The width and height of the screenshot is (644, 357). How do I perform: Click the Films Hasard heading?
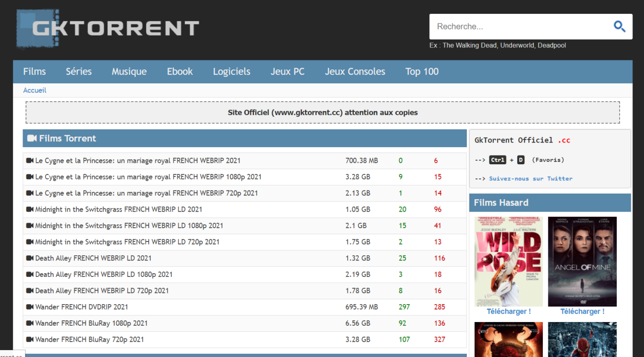(x=501, y=202)
